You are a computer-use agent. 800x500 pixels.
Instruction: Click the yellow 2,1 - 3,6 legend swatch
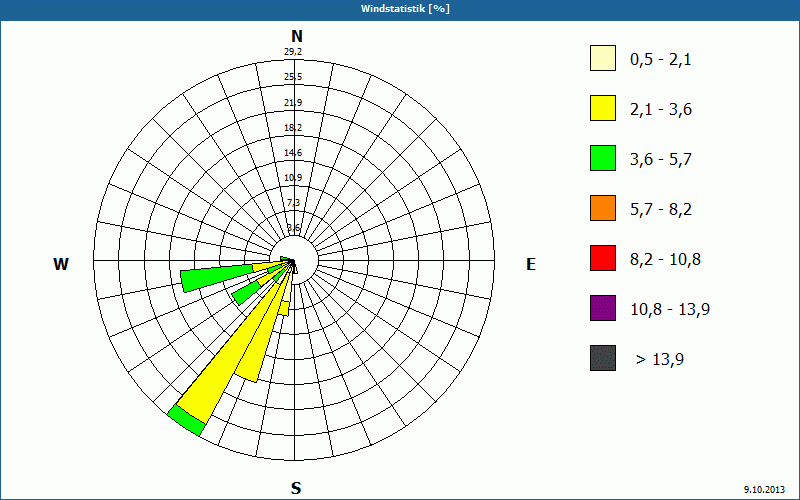[603, 108]
